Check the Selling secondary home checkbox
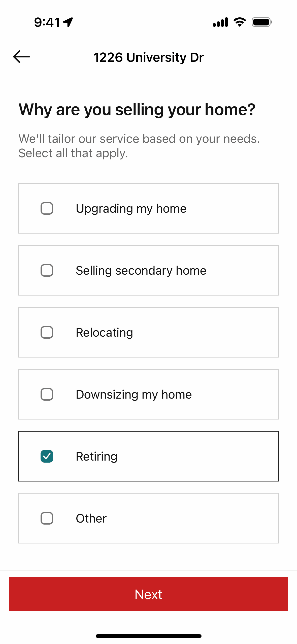 47,270
